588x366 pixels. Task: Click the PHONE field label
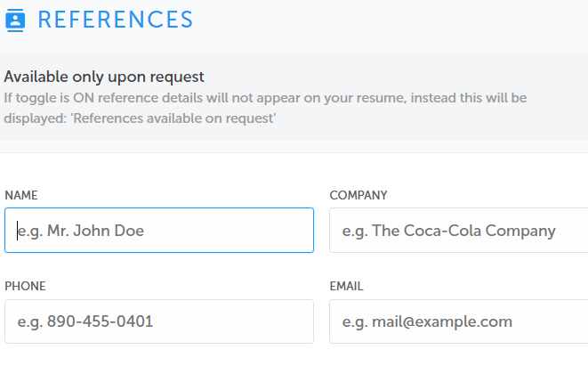25,286
